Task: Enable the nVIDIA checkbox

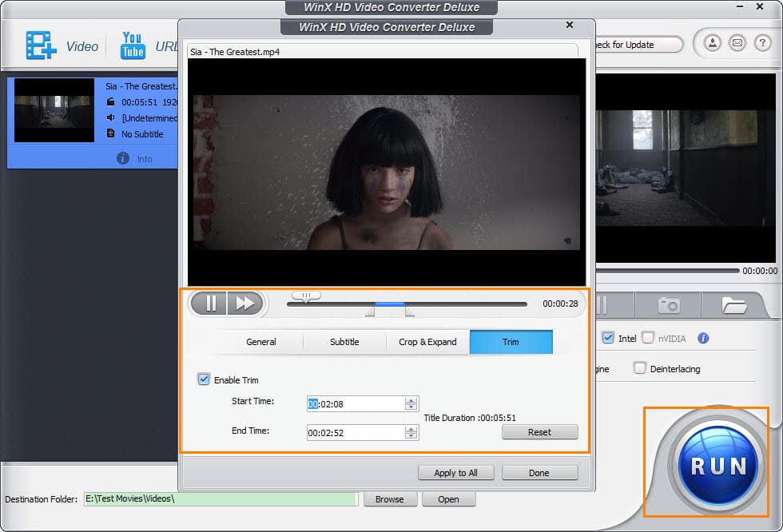Action: tap(648, 338)
